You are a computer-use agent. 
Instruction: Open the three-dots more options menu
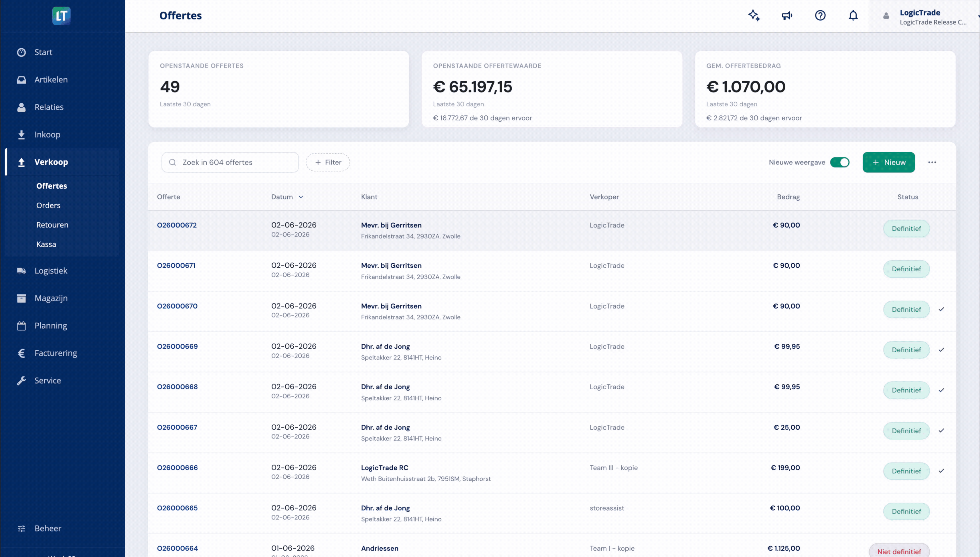pos(932,162)
